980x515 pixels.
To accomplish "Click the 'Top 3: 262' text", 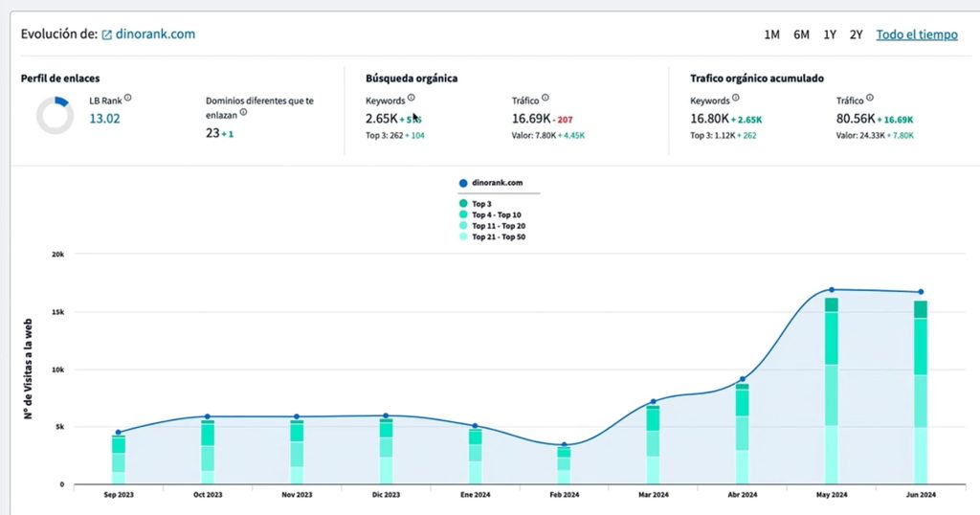I will (x=385, y=136).
